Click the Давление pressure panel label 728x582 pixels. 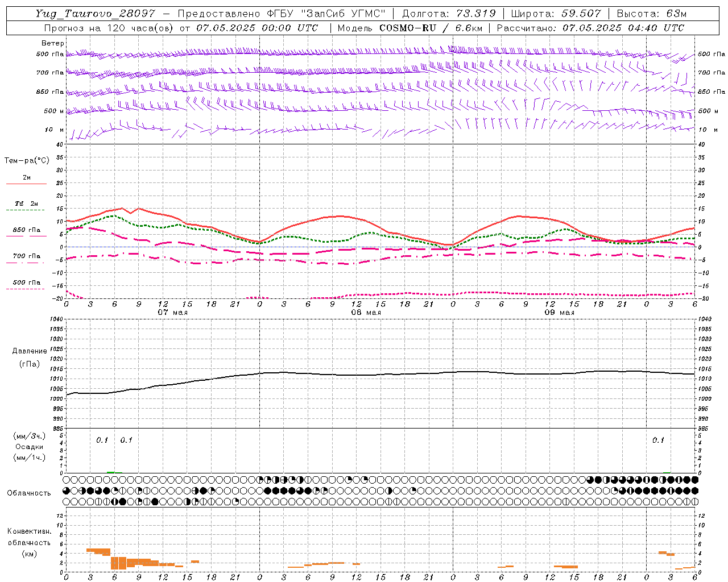(x=30, y=351)
